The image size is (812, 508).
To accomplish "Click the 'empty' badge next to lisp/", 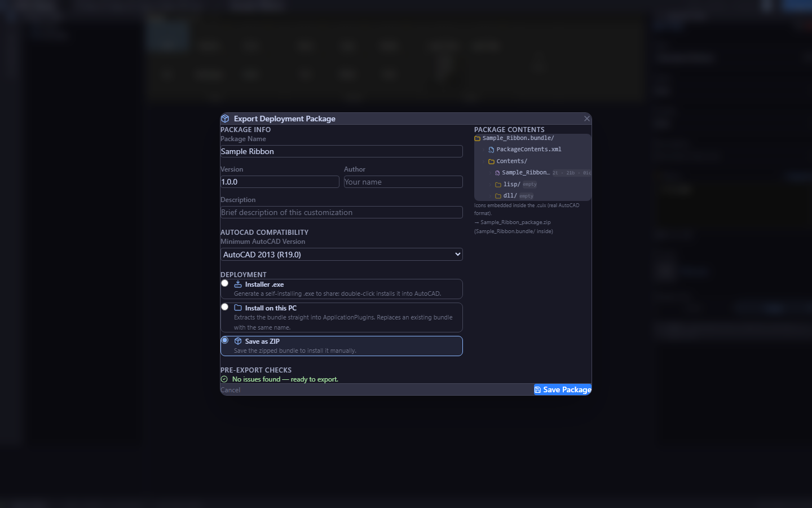I will pos(529,185).
